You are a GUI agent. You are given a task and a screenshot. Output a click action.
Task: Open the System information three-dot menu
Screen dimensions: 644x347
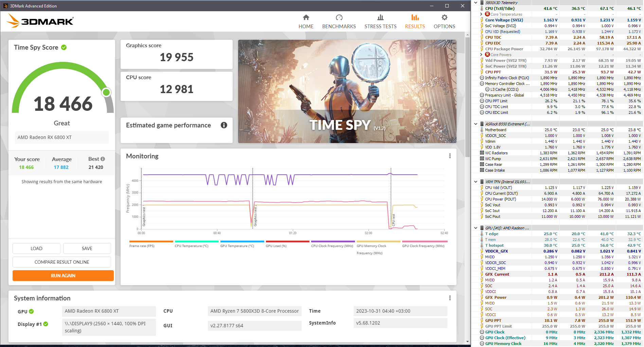[x=450, y=298]
